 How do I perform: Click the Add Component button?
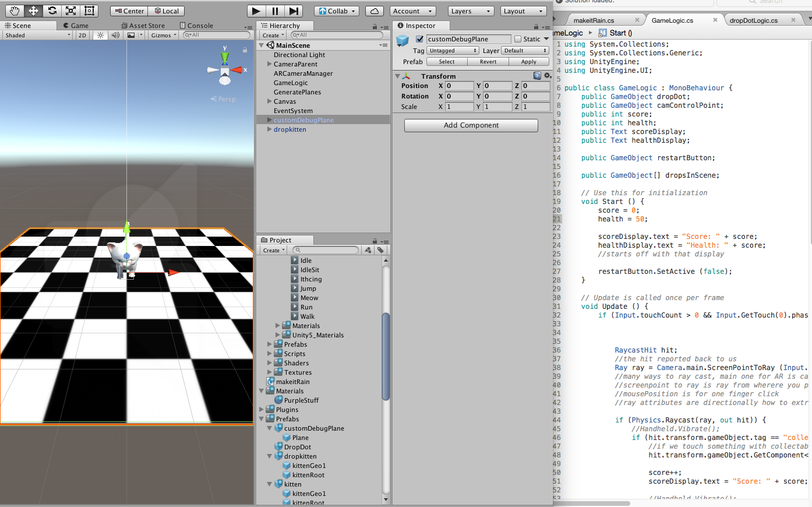[x=471, y=125]
